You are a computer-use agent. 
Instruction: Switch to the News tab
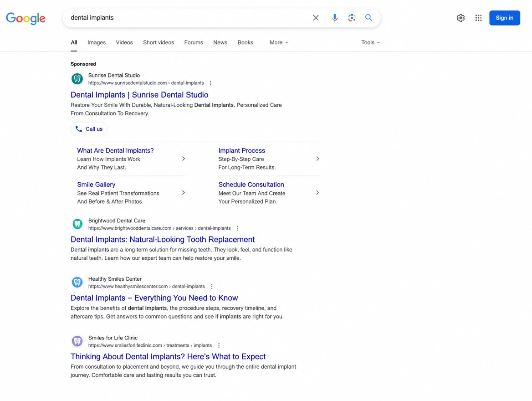point(220,42)
